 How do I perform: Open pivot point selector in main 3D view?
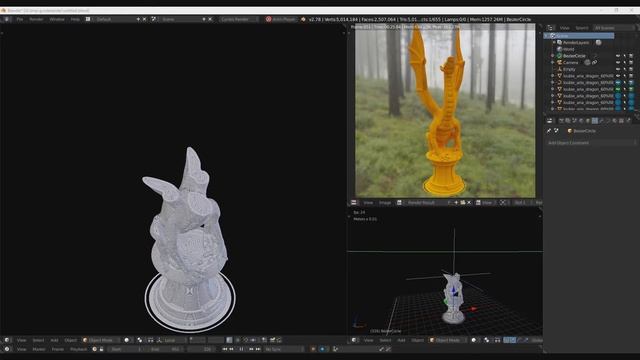(x=140, y=340)
